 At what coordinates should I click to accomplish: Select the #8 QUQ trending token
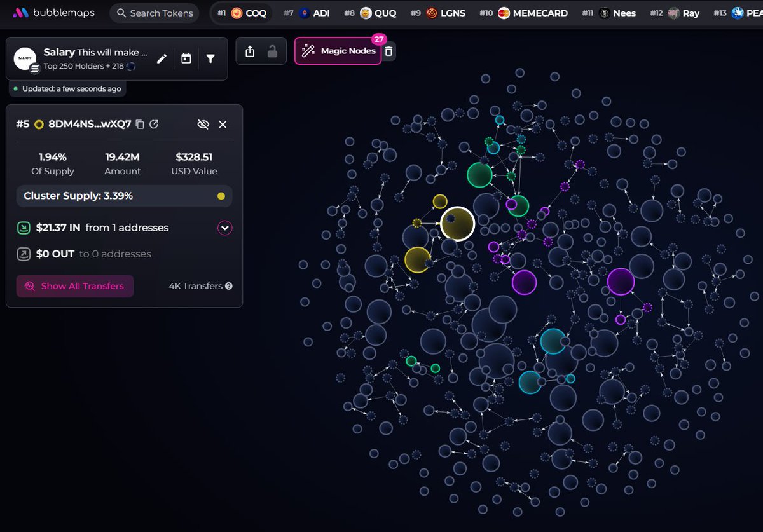coord(369,13)
